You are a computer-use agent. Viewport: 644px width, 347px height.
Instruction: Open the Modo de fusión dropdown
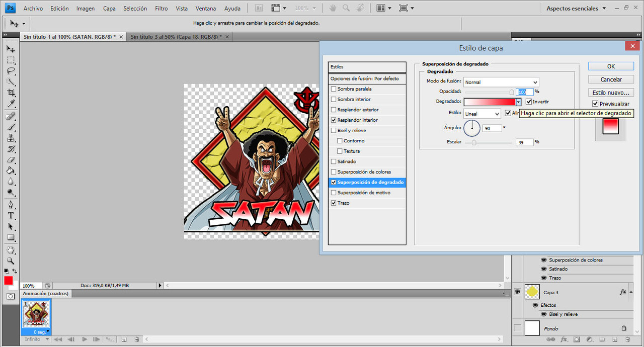pos(501,82)
